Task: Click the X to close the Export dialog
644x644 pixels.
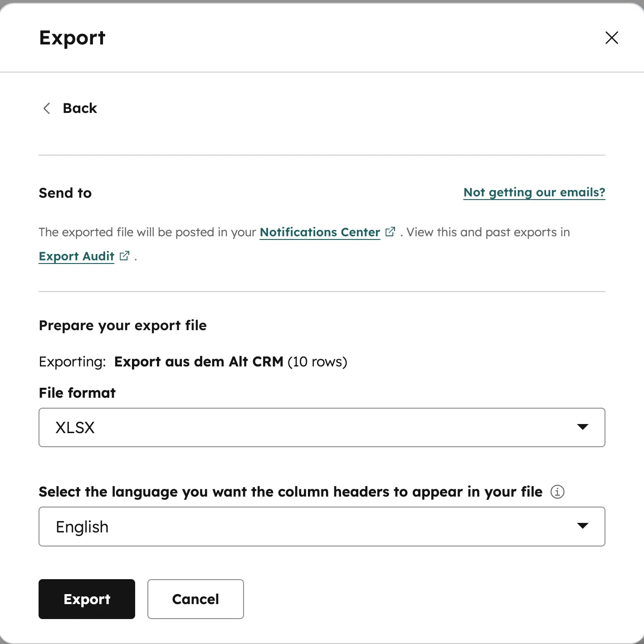Action: (611, 38)
